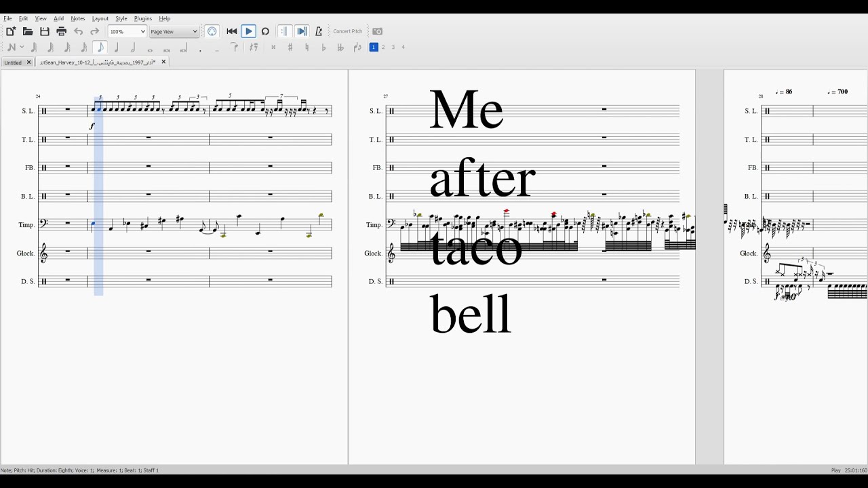This screenshot has height=488, width=868.
Task: Apply flat accidental
Action: click(x=323, y=47)
